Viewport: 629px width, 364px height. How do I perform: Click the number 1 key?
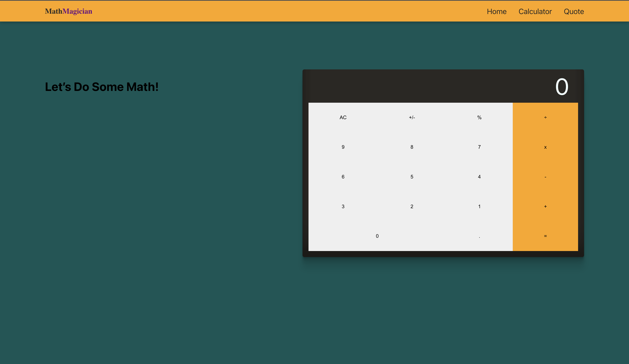(x=479, y=206)
